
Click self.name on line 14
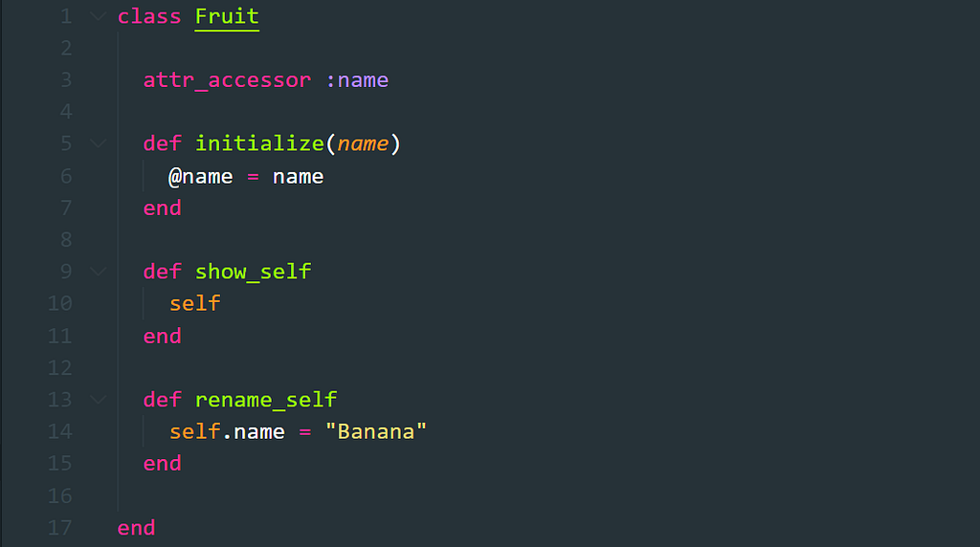(227, 431)
